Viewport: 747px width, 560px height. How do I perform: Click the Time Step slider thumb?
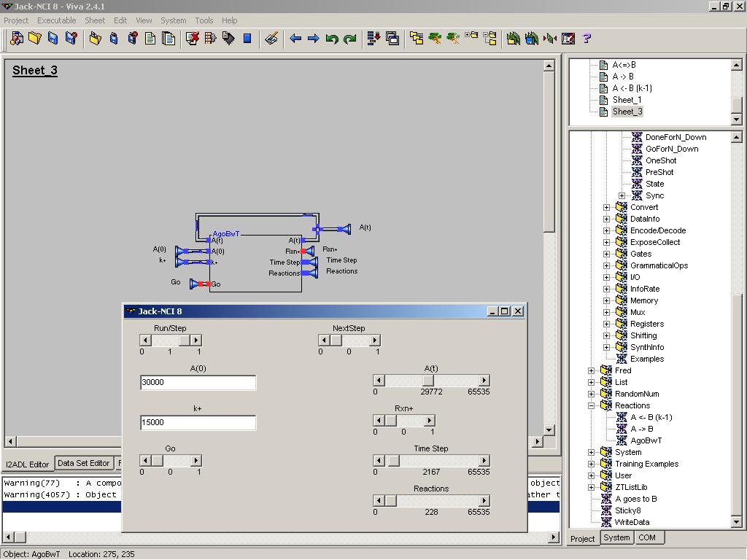(x=393, y=461)
